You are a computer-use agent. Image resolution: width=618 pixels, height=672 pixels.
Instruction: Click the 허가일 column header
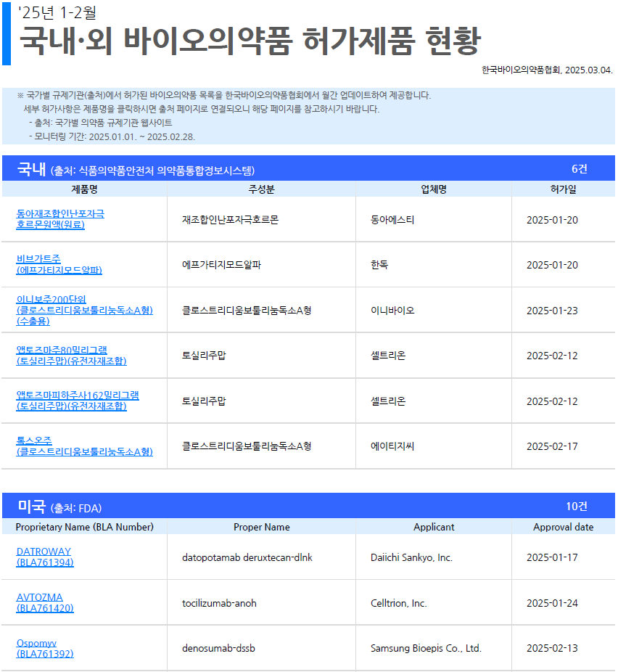click(x=563, y=189)
